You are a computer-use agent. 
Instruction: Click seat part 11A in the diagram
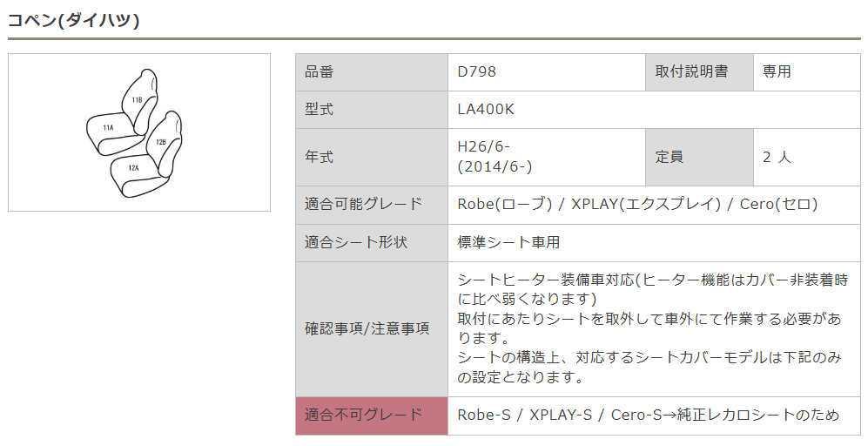108,128
